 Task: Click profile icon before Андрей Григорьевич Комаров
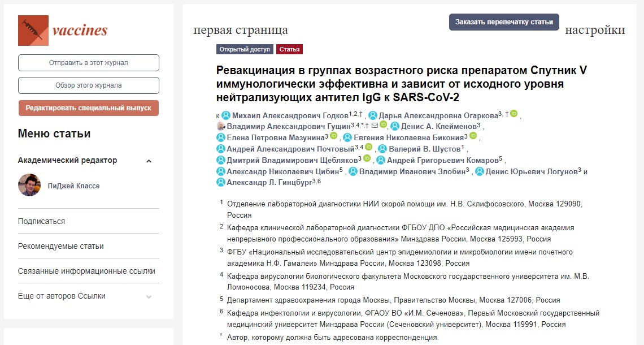[381, 160]
